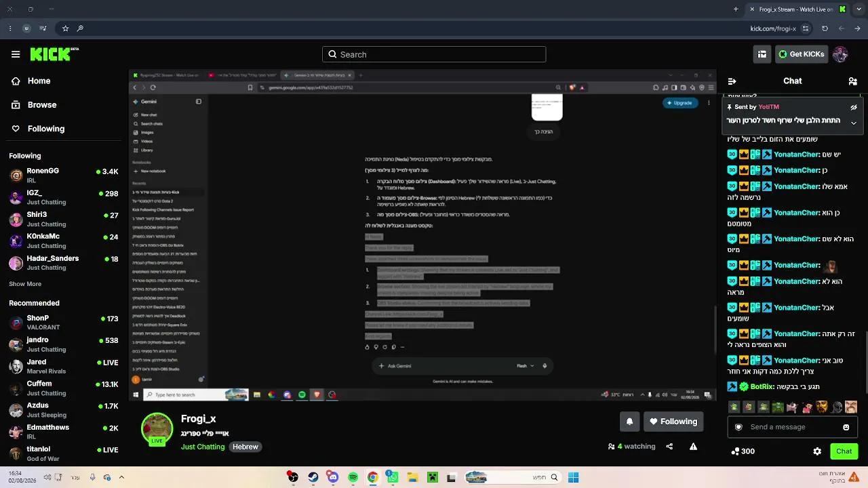
Task: Open the site info icon beside kick.com address
Action: click(805, 28)
